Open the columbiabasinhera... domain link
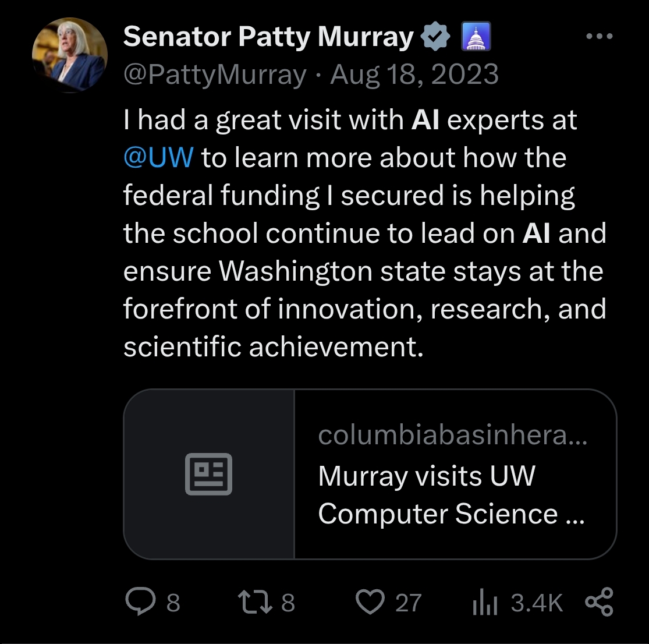 coord(452,435)
